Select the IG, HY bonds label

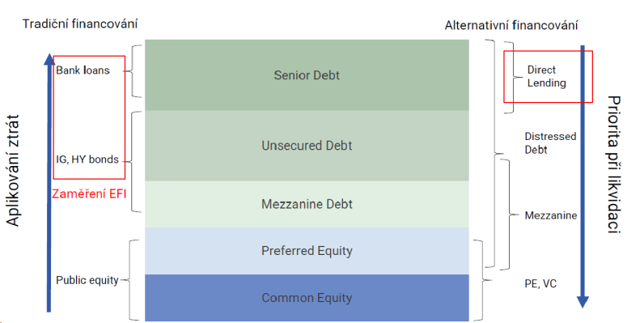pyautogui.click(x=87, y=159)
